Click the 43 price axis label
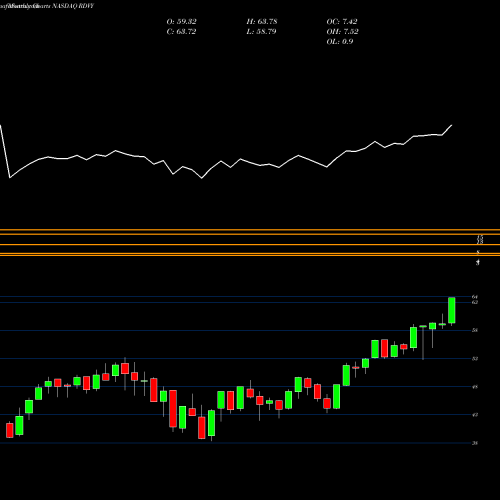This screenshot has width=500, height=500. click(475, 415)
